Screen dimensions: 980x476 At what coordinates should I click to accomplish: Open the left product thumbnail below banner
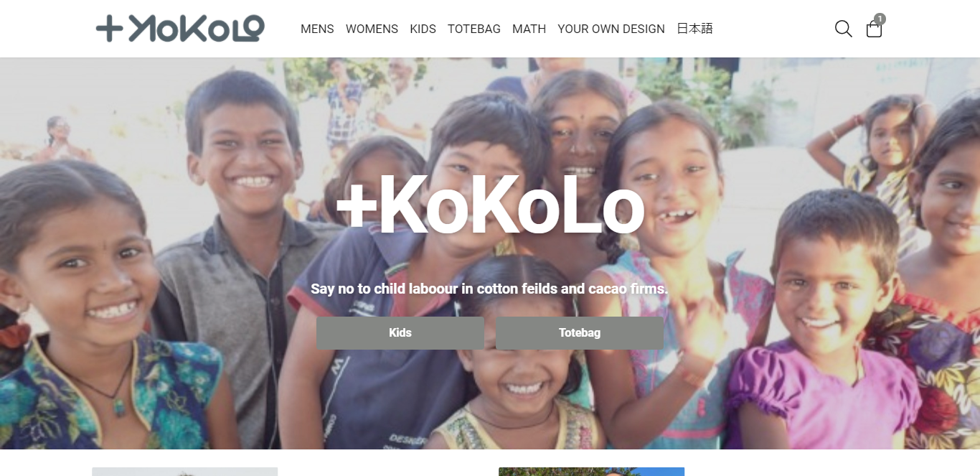coord(184,472)
